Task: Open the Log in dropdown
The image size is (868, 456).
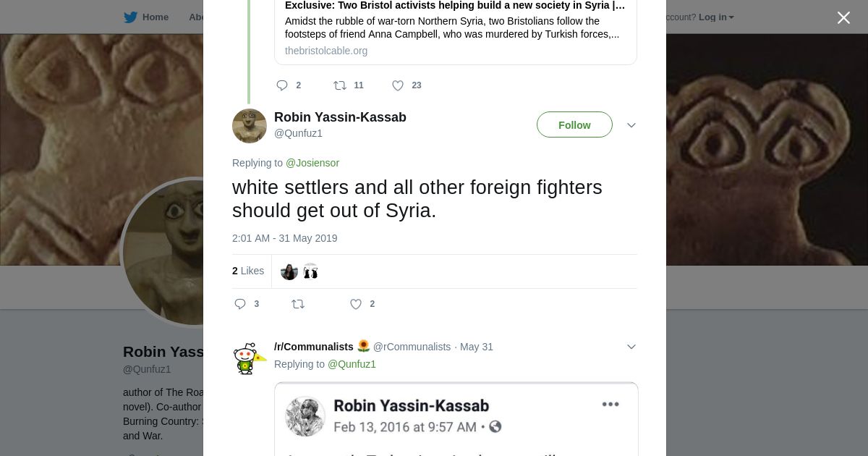Action: pyautogui.click(x=715, y=17)
